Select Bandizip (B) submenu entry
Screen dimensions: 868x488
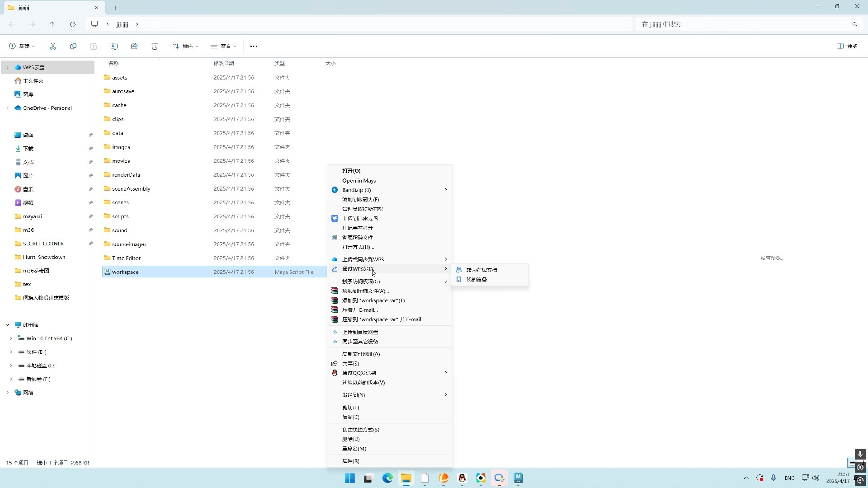coord(357,190)
